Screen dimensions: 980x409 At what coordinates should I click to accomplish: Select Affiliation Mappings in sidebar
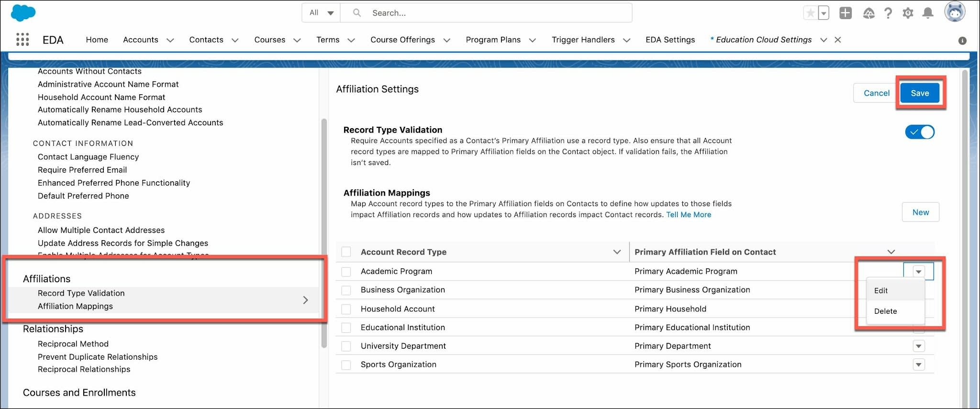coord(76,306)
